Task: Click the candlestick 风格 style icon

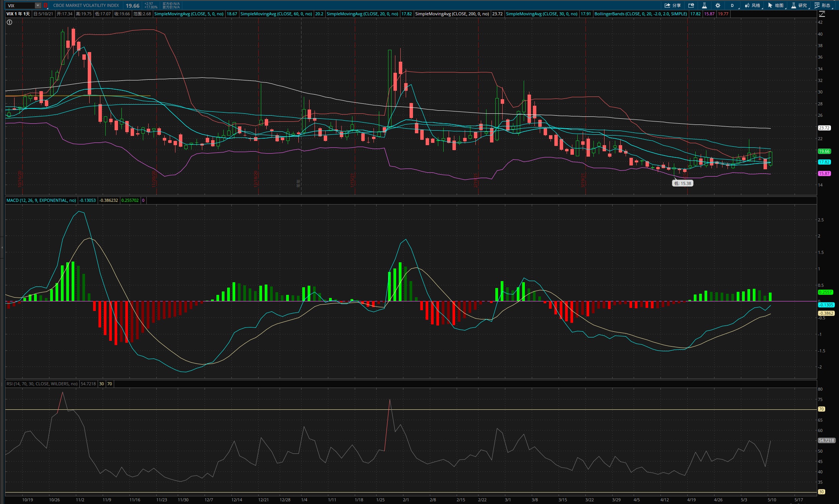Action: [x=752, y=5]
